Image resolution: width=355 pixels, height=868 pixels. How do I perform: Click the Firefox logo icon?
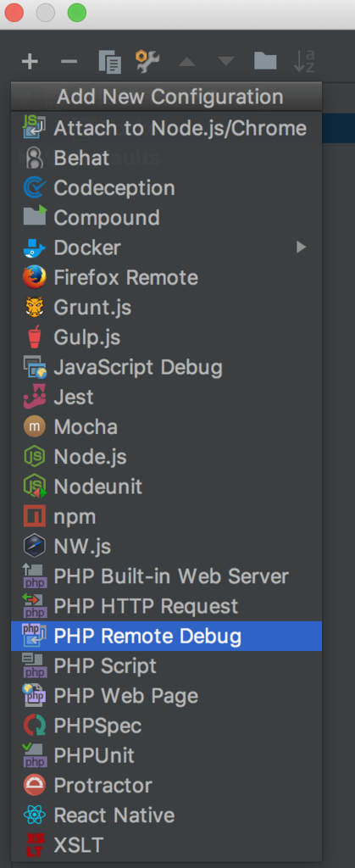point(34,277)
